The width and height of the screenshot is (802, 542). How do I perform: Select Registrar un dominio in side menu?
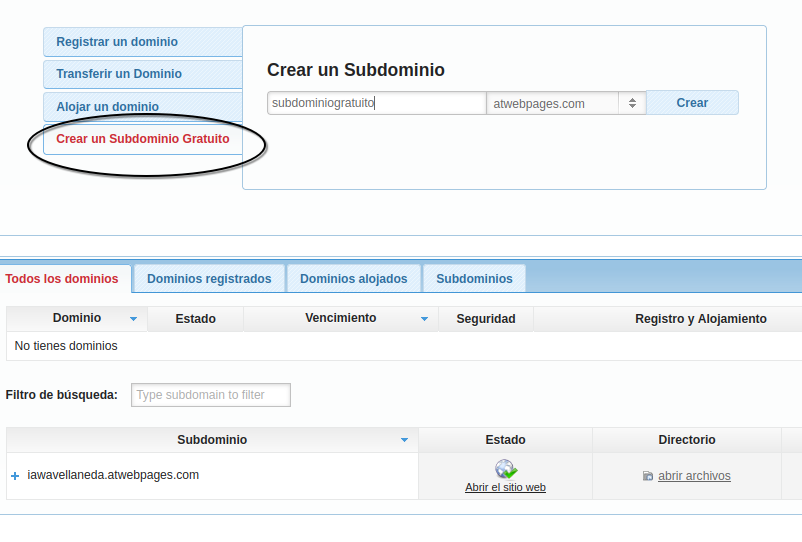117,42
